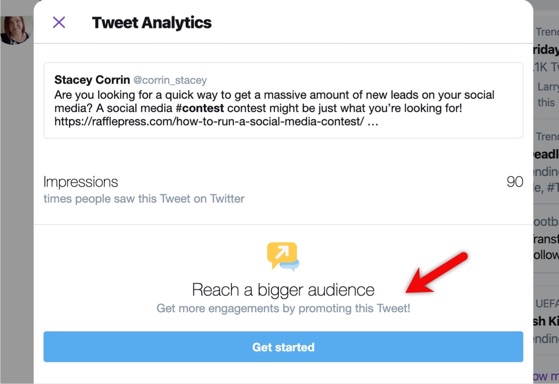Screen dimensions: 559x384
Task: Click the yellow promote speech-bubble icon
Action: click(x=283, y=256)
